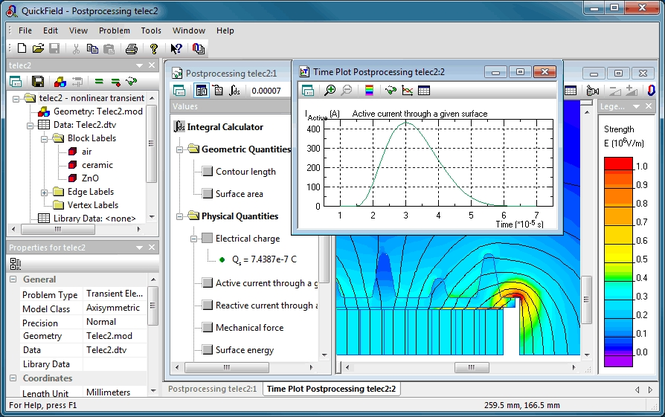Open the Problem menu
Viewport: 665px width, 417px height.
pyautogui.click(x=113, y=31)
